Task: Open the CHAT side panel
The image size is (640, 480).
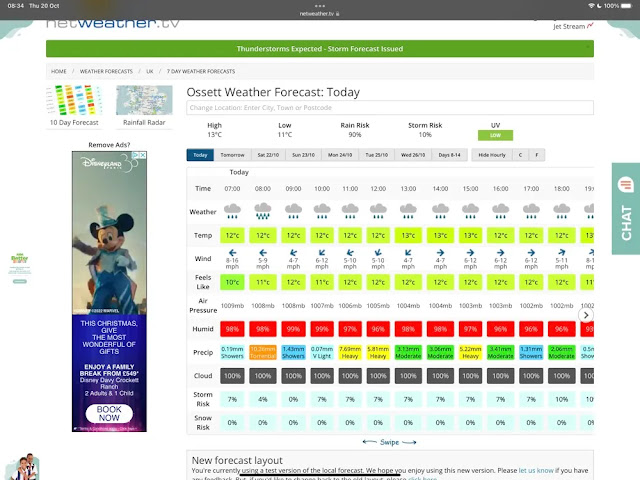Action: 626,209
